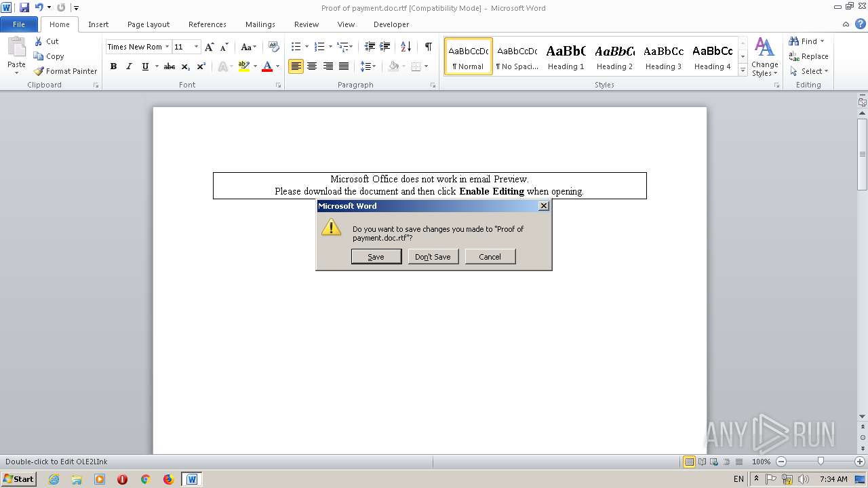This screenshot has height=488, width=868.
Task: Open the File tab
Action: [x=19, y=24]
